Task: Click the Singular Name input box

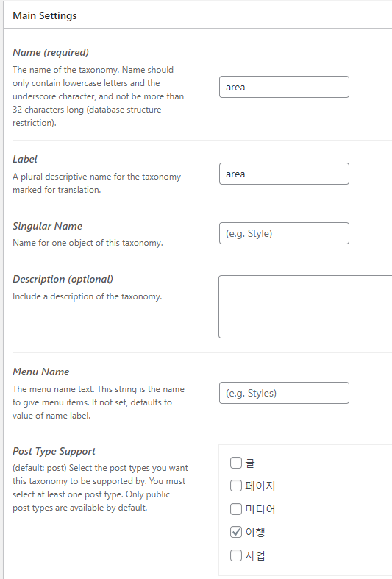Action: click(x=284, y=233)
